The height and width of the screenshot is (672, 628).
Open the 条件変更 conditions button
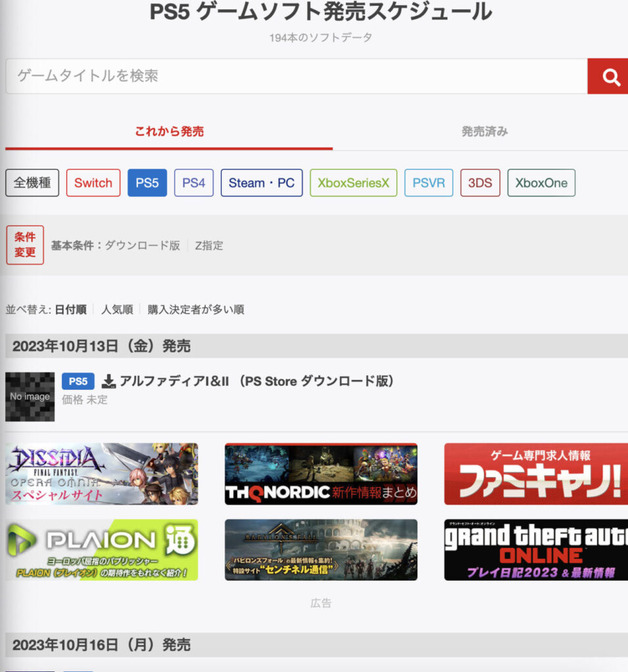tap(25, 245)
